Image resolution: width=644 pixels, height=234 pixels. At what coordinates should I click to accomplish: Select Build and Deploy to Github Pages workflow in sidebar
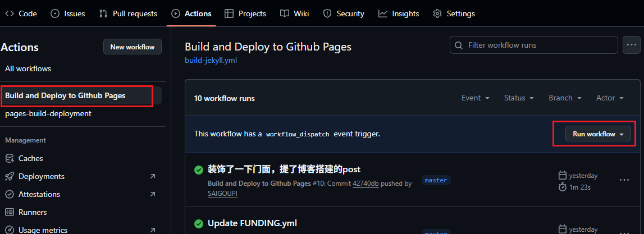pyautogui.click(x=81, y=95)
